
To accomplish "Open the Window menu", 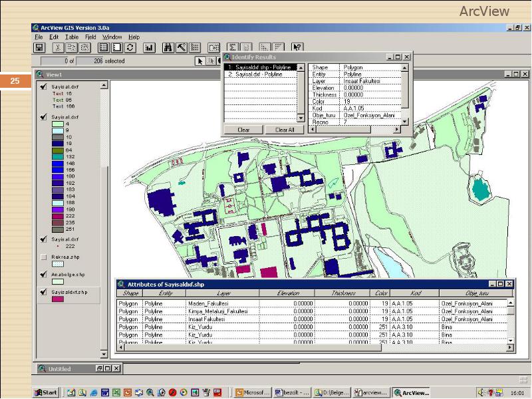I will (x=112, y=37).
